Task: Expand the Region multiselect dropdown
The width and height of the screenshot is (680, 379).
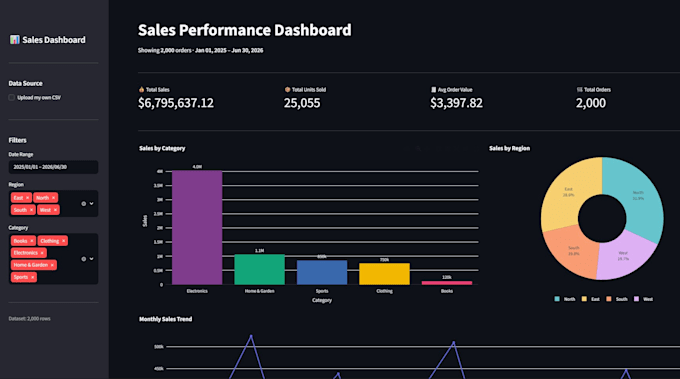Action: pyautogui.click(x=92, y=204)
